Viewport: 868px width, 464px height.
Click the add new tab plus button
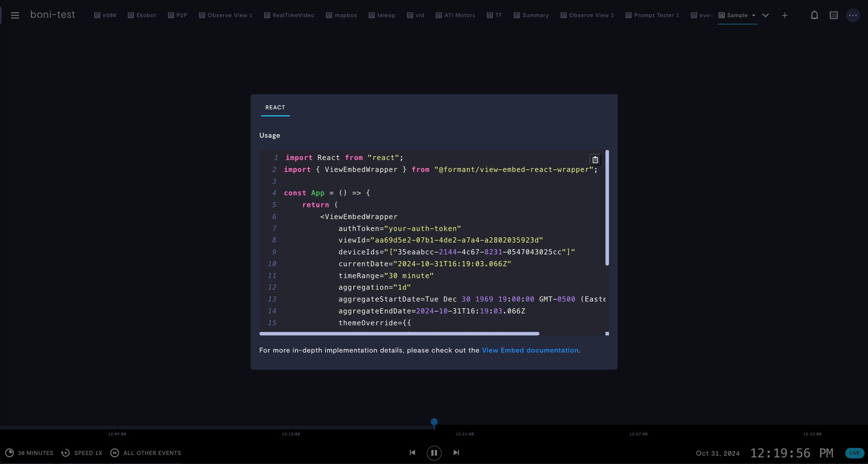click(x=785, y=15)
